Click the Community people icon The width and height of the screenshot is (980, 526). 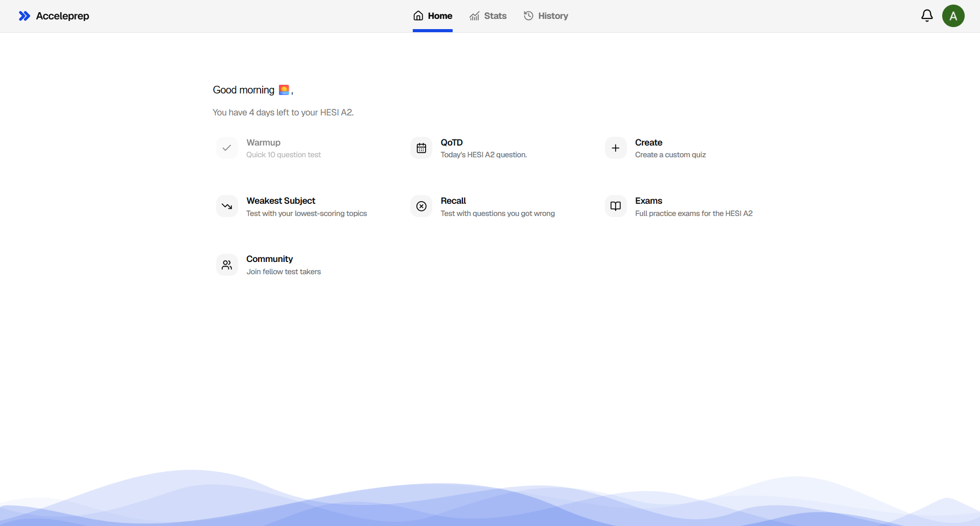point(227,265)
